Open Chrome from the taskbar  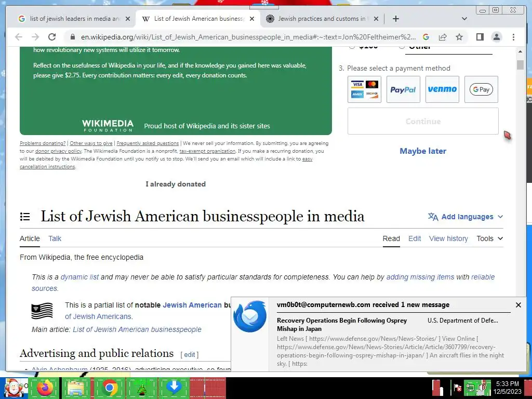coord(109,388)
